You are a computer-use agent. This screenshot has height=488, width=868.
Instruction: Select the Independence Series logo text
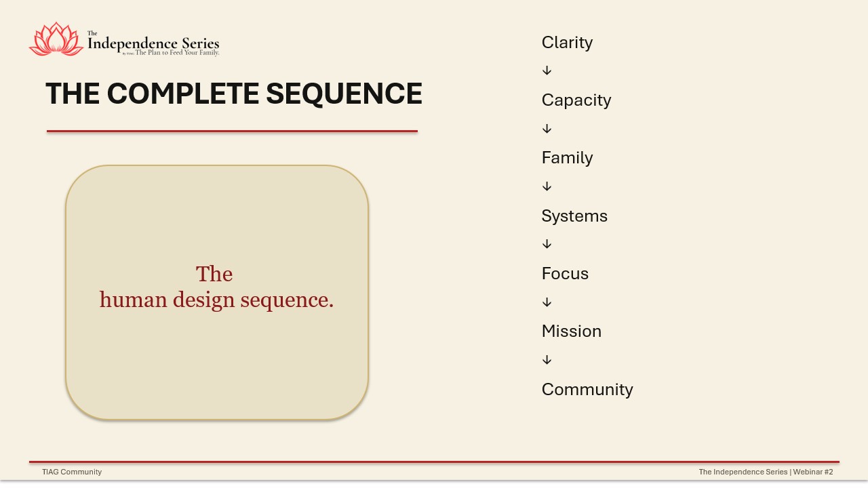click(x=153, y=43)
